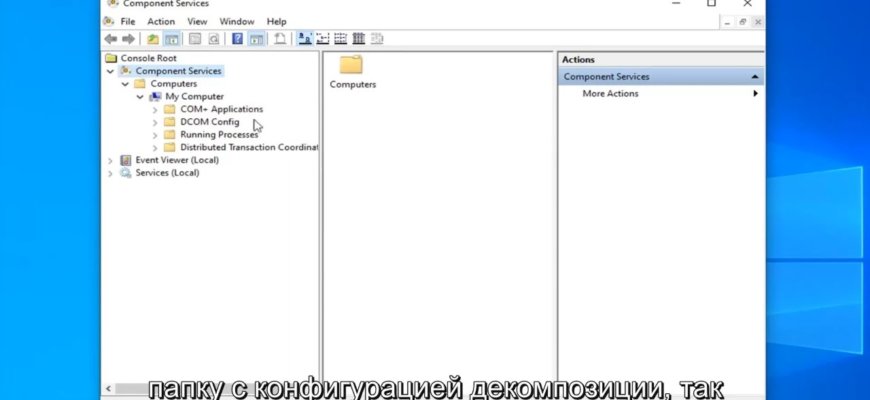Go up one level via folder icon
Viewport: 870px width, 400px height.
153,39
